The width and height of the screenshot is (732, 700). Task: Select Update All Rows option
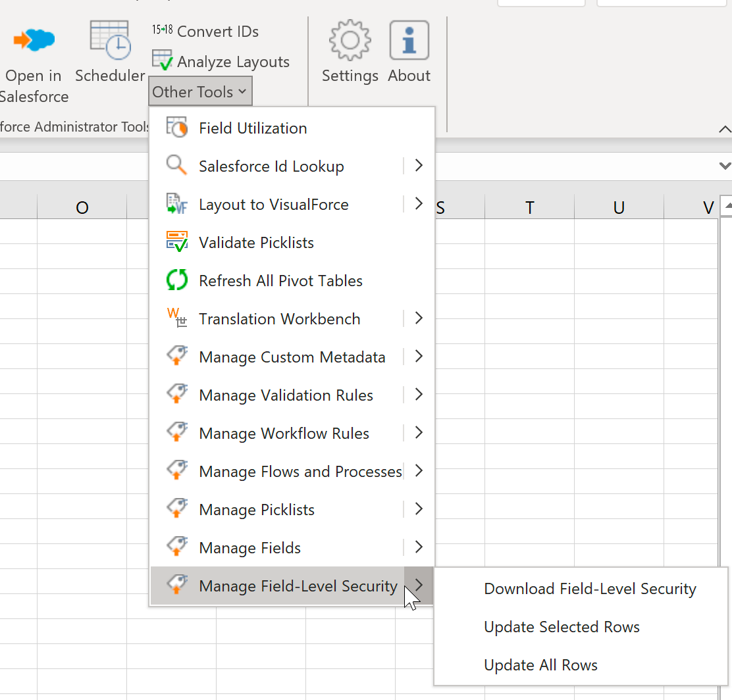tap(540, 665)
